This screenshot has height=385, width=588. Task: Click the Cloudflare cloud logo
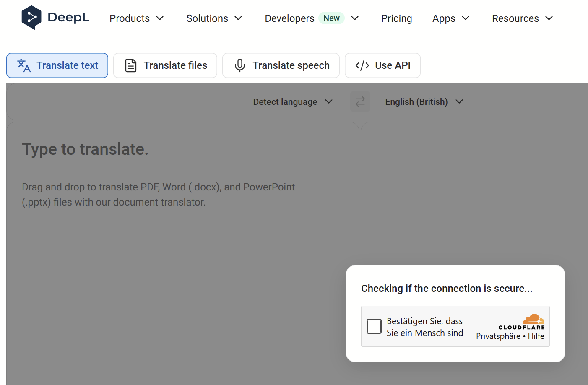pos(533,319)
